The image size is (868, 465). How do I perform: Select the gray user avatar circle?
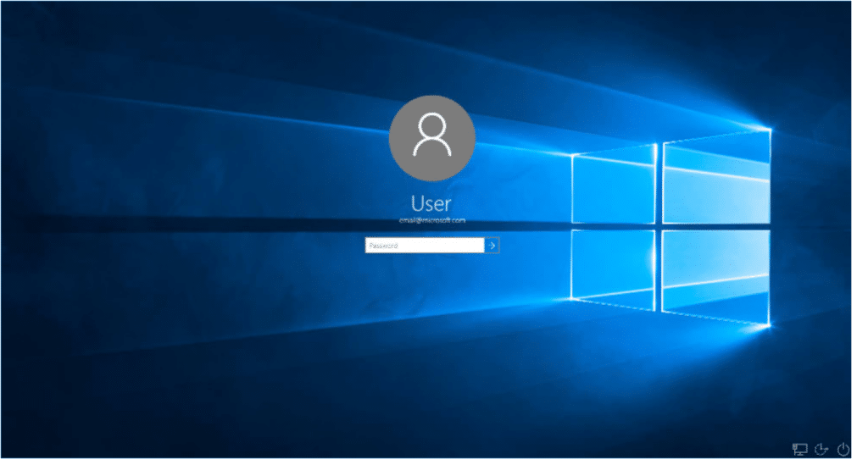[x=431, y=138]
